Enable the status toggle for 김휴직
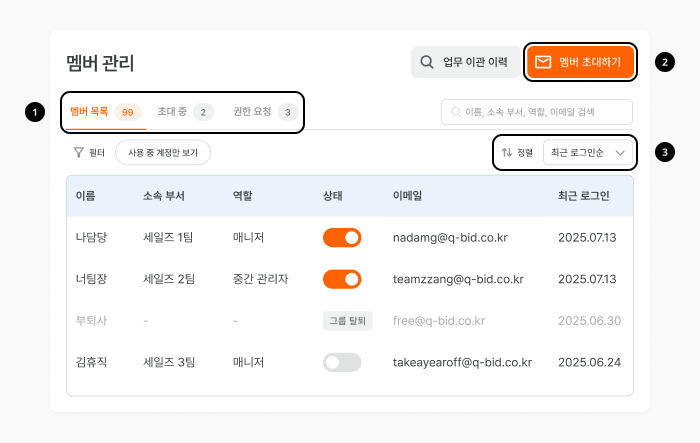The width and height of the screenshot is (700, 443). (342, 362)
